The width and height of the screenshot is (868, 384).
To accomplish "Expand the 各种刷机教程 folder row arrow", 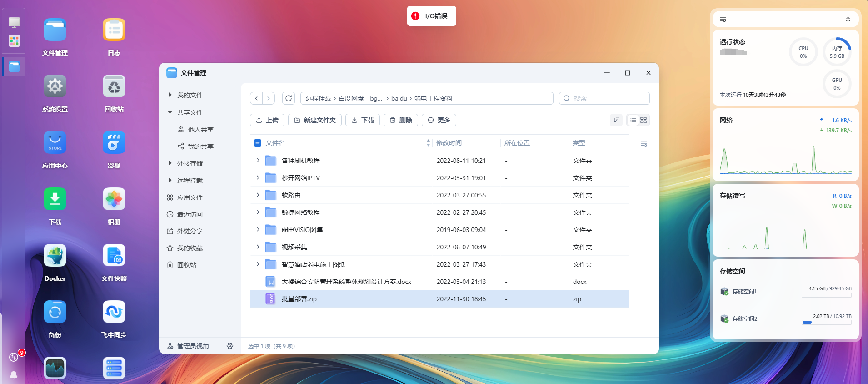I will point(258,160).
